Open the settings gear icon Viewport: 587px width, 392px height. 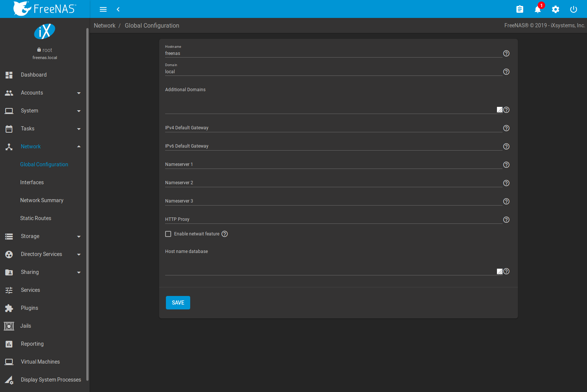pos(556,9)
